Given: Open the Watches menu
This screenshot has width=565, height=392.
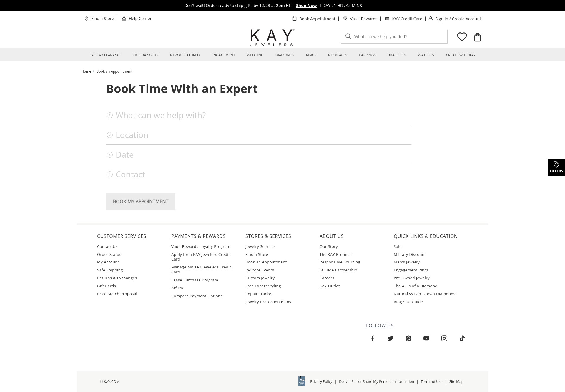Looking at the screenshot, I should click(x=426, y=55).
